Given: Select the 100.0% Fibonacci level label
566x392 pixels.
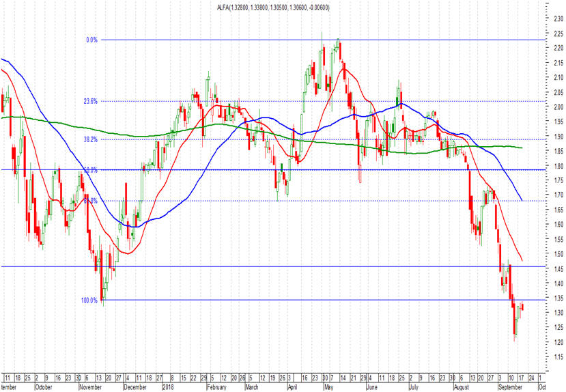Looking at the screenshot, I should [x=89, y=300].
